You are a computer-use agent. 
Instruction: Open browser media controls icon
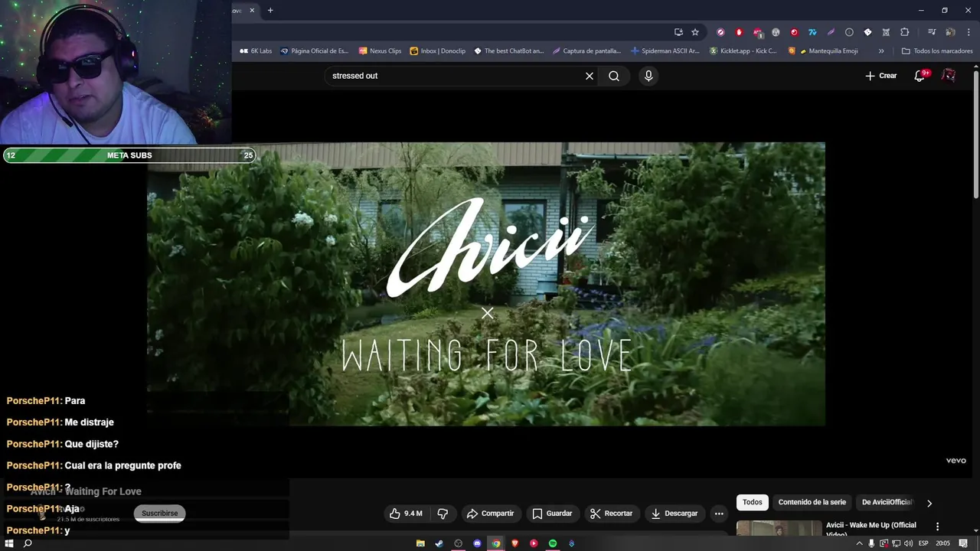932,32
